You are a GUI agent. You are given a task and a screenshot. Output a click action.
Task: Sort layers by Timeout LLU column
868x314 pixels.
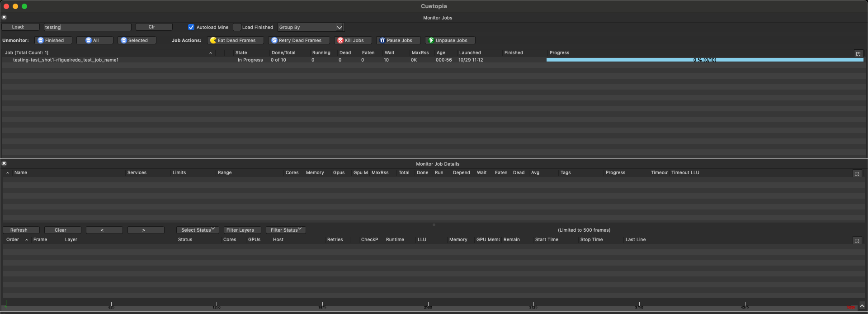coord(685,172)
